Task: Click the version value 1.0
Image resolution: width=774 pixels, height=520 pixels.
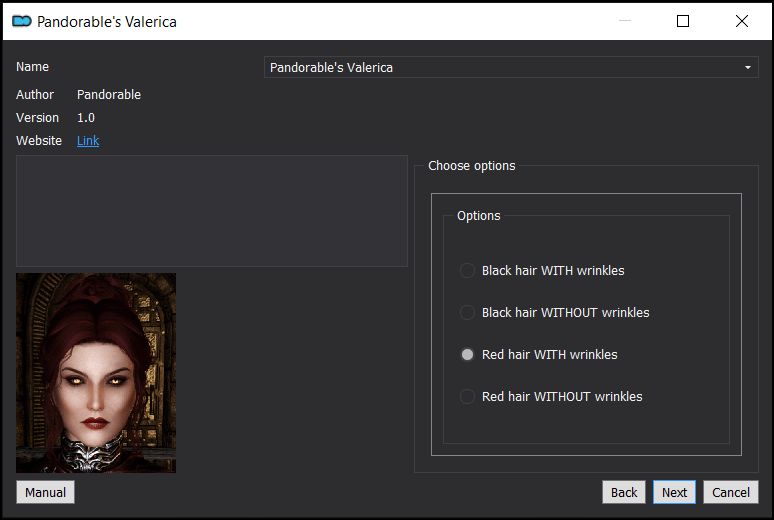Action: 86,118
